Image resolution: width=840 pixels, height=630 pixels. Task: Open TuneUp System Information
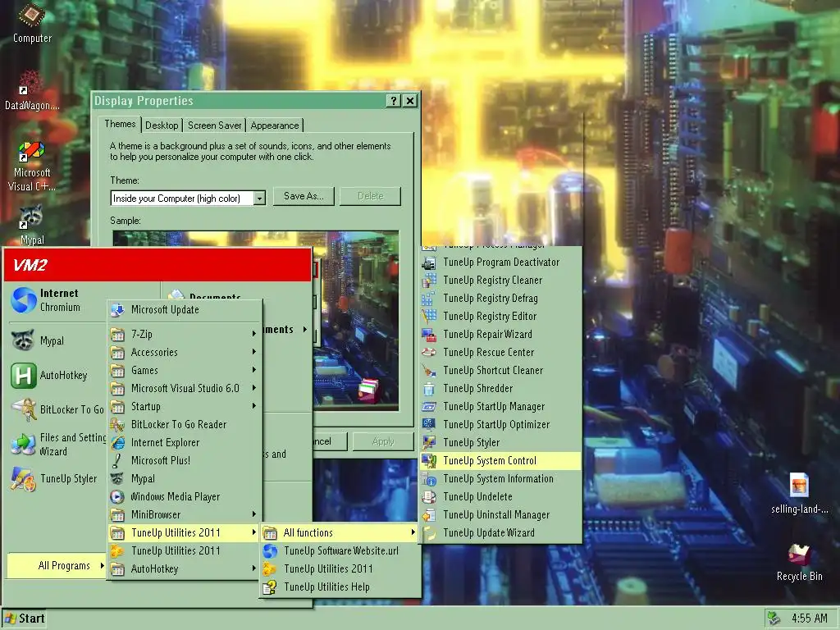500,479
